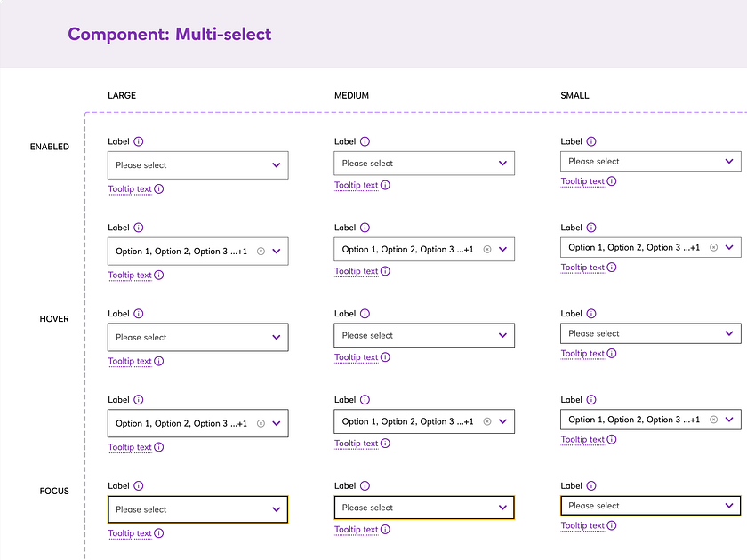Click info icon next to Medium focus Label
Viewport: 747px width, 560px height.
click(366, 485)
